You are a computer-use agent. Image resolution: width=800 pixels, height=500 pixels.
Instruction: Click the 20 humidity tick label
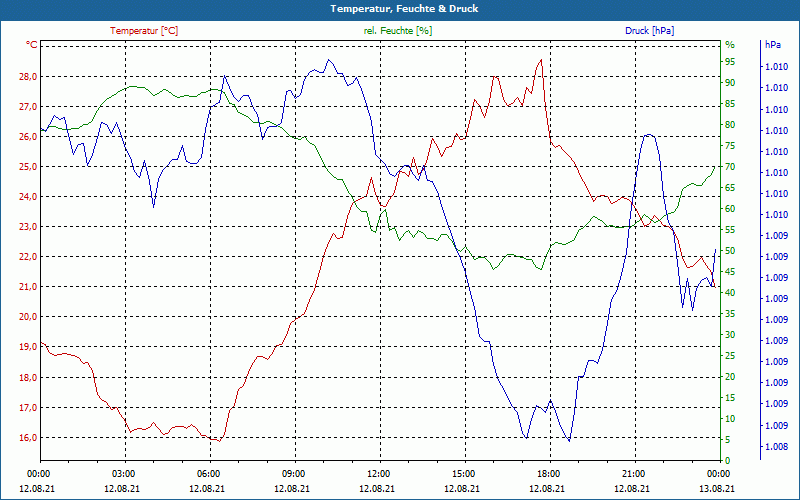pyautogui.click(x=730, y=377)
